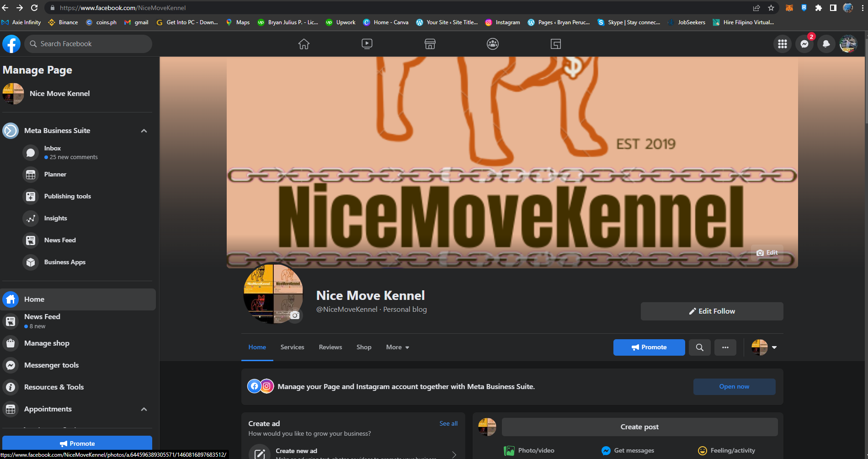Switch to the Services tab
Image resolution: width=868 pixels, height=459 pixels.
tap(293, 347)
